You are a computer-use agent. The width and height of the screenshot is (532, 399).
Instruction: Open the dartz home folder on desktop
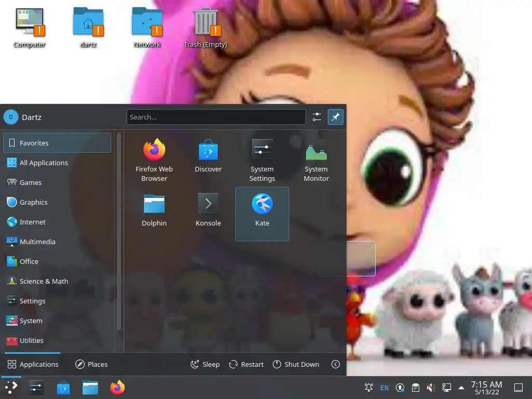[x=88, y=28]
